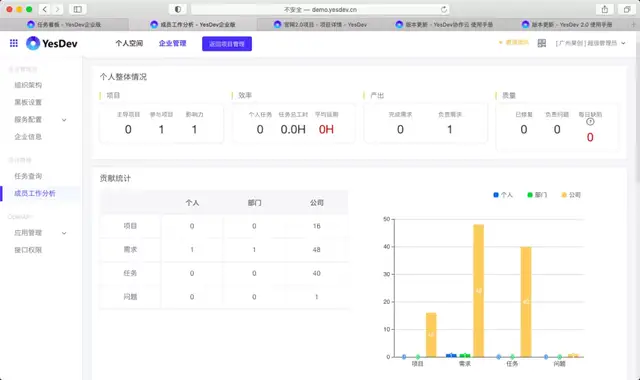Image resolution: width=640 pixels, height=380 pixels.
Task: Go back with Safari's back arrow
Action: 44,9
